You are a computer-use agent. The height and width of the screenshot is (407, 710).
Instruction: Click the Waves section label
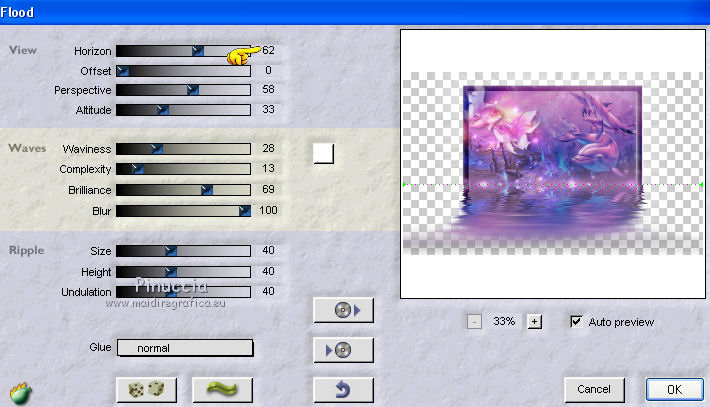click(x=27, y=148)
